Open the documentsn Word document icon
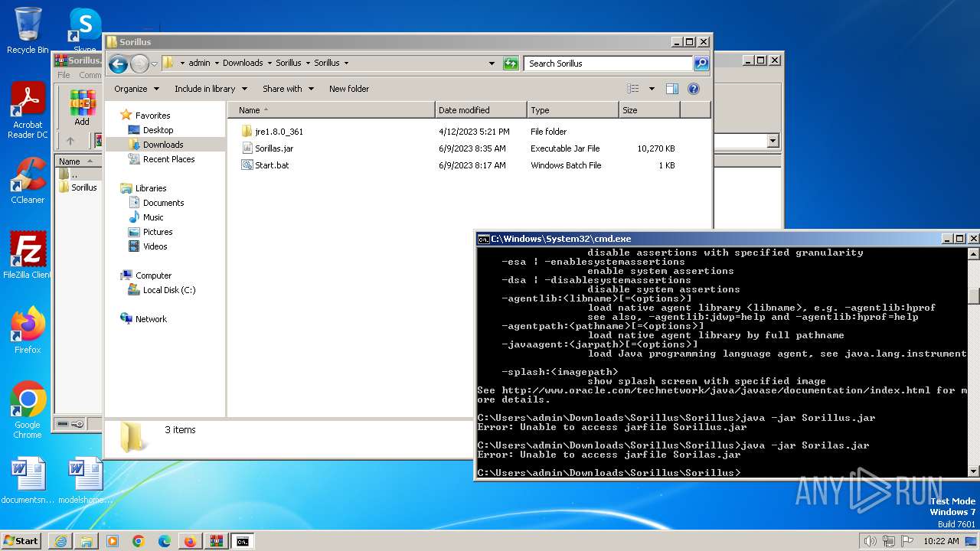 point(28,481)
